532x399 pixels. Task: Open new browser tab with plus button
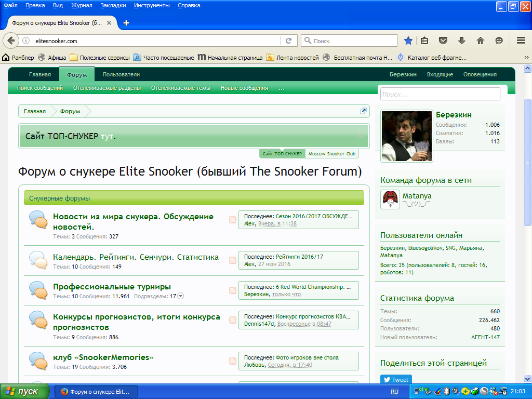pyautogui.click(x=126, y=23)
